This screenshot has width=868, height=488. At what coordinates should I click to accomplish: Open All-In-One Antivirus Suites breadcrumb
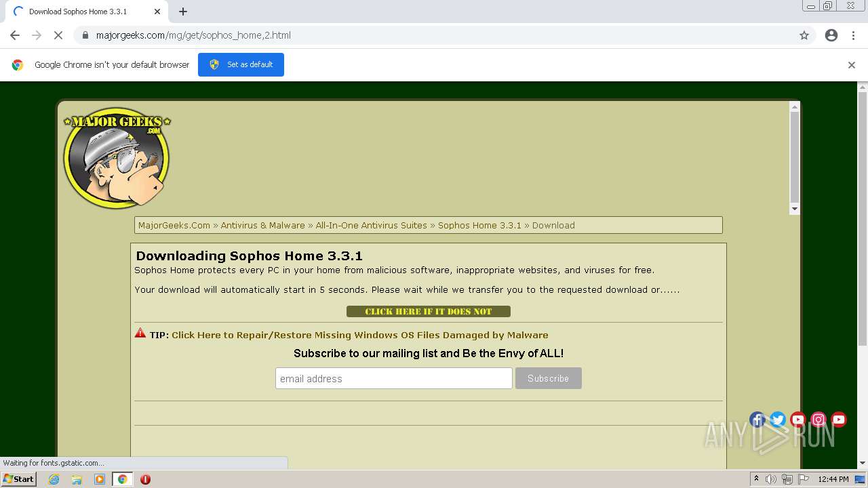point(371,225)
